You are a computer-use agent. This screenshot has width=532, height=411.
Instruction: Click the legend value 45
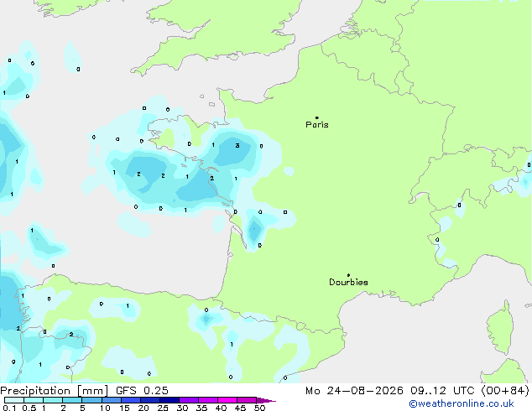click(240, 408)
